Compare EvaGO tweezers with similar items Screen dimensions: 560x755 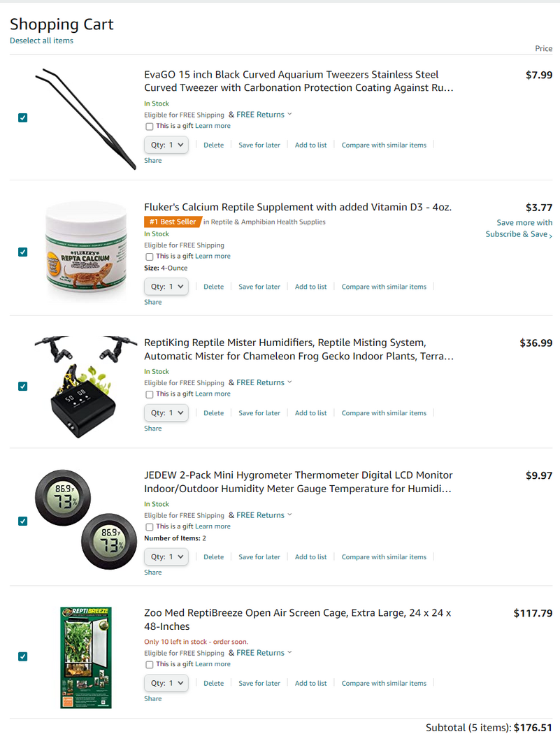(384, 145)
